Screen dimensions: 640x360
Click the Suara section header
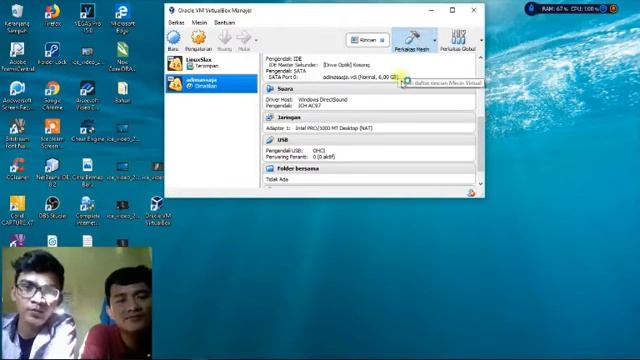[369, 89]
